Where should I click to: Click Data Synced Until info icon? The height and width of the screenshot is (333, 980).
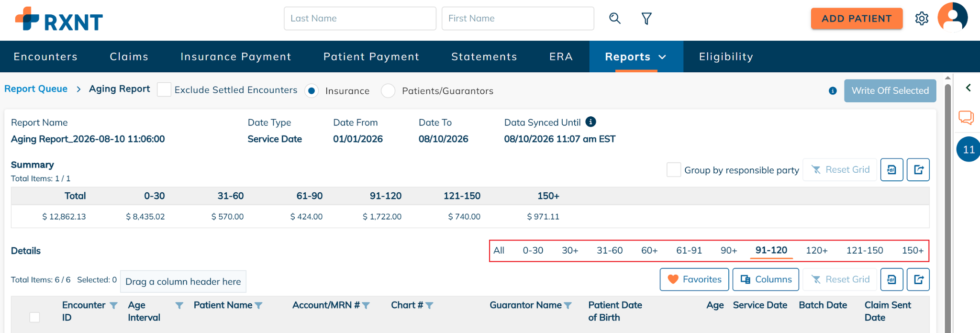point(591,122)
